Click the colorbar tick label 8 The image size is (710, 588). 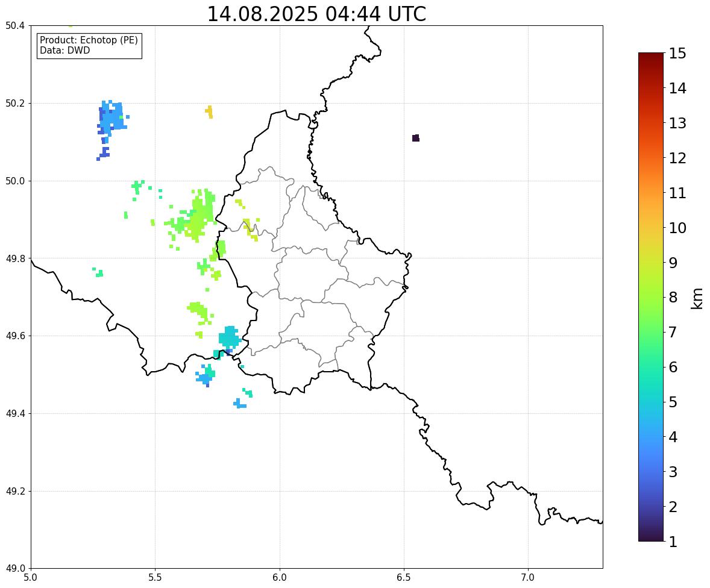click(x=673, y=298)
